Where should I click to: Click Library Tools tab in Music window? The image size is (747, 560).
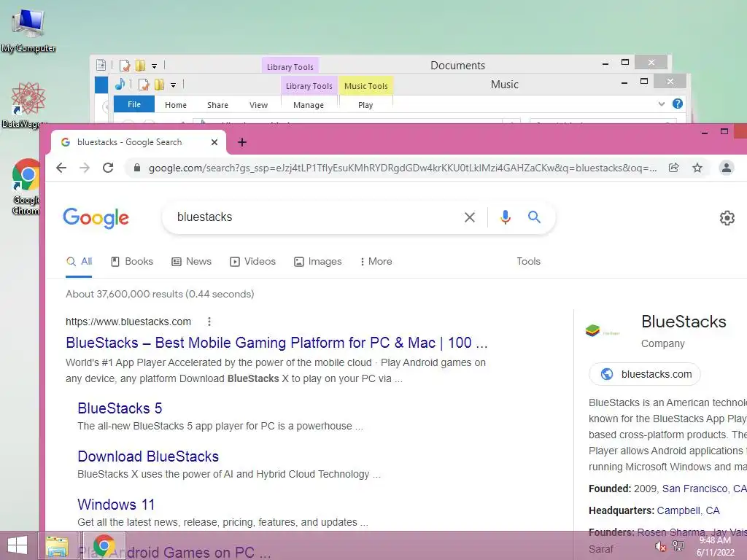point(309,86)
